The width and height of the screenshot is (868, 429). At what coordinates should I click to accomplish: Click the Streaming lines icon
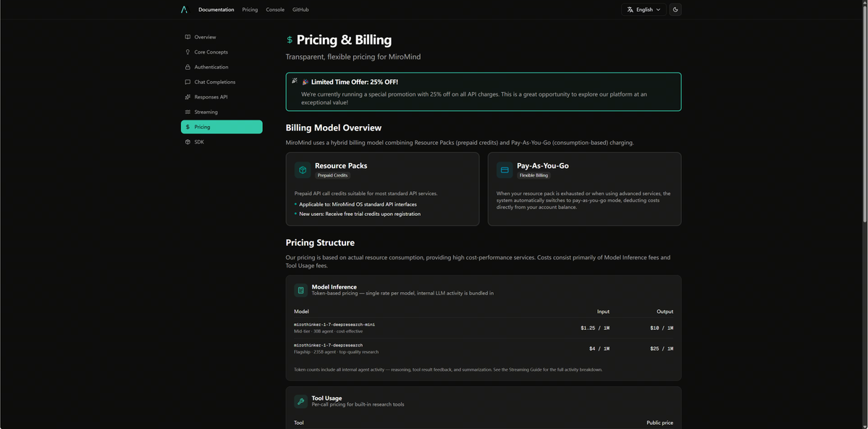click(x=187, y=112)
